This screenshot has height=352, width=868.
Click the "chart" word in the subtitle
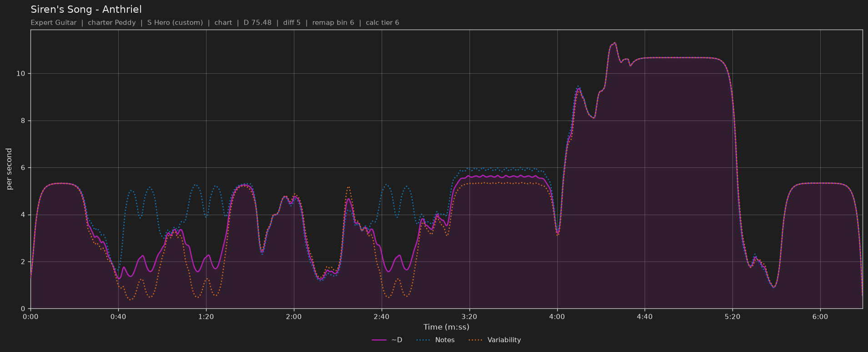pyautogui.click(x=223, y=23)
